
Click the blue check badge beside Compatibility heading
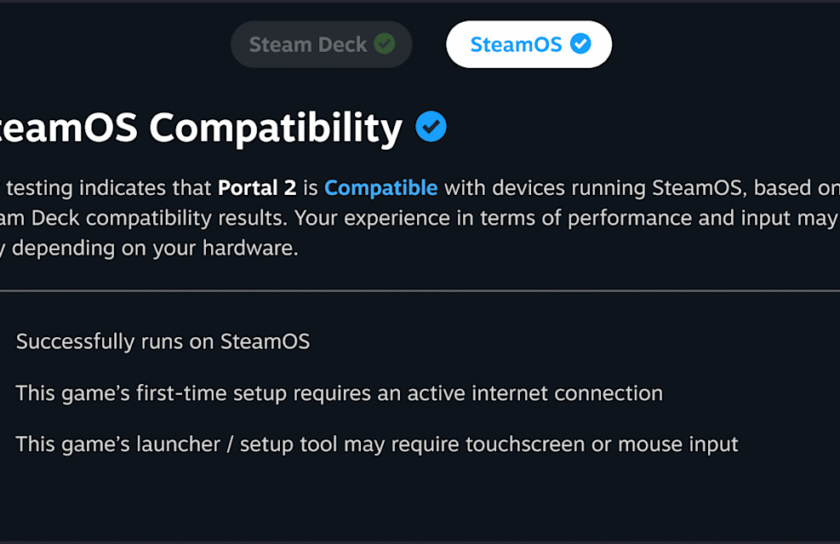tap(431, 127)
